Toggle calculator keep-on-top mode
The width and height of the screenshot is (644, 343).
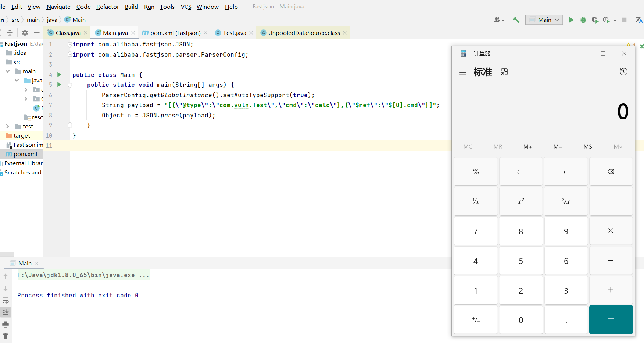point(504,72)
